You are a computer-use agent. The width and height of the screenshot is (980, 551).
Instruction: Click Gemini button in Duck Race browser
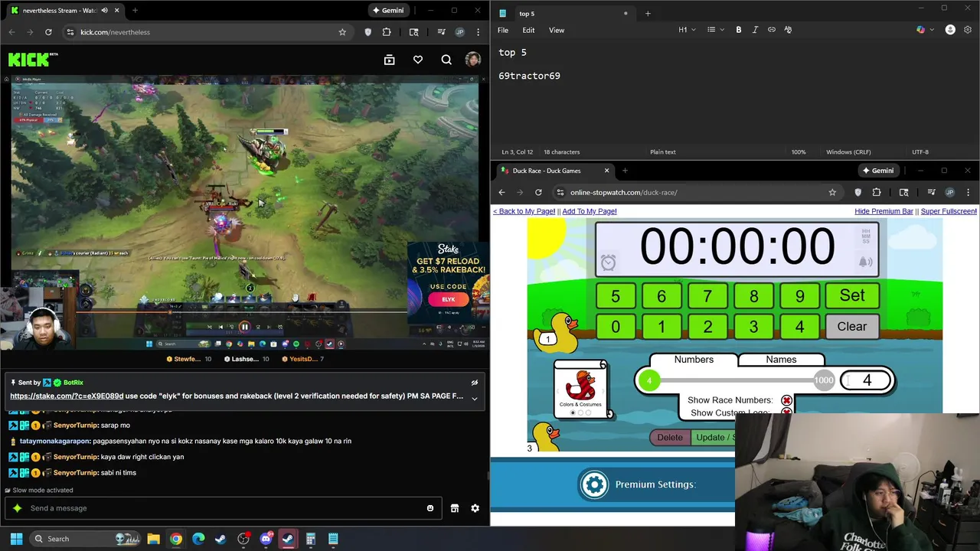(877, 171)
